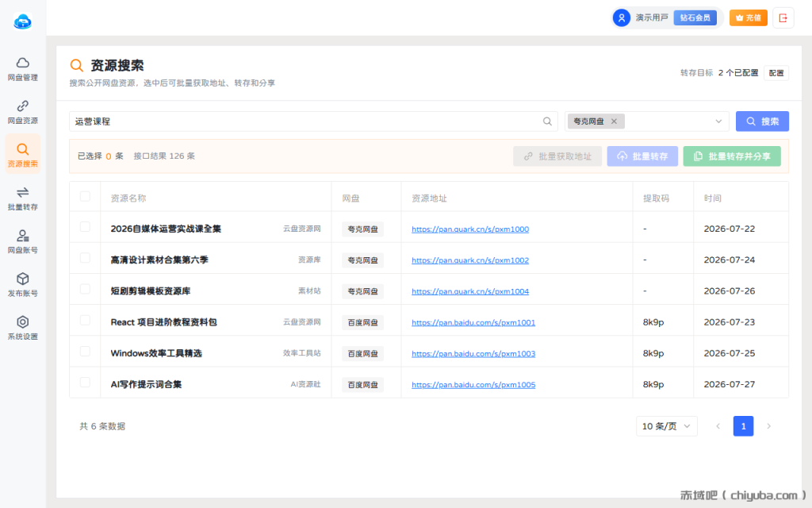Check the React 项目进阶教程资料包 row
The width and height of the screenshot is (812, 508).
(x=85, y=321)
